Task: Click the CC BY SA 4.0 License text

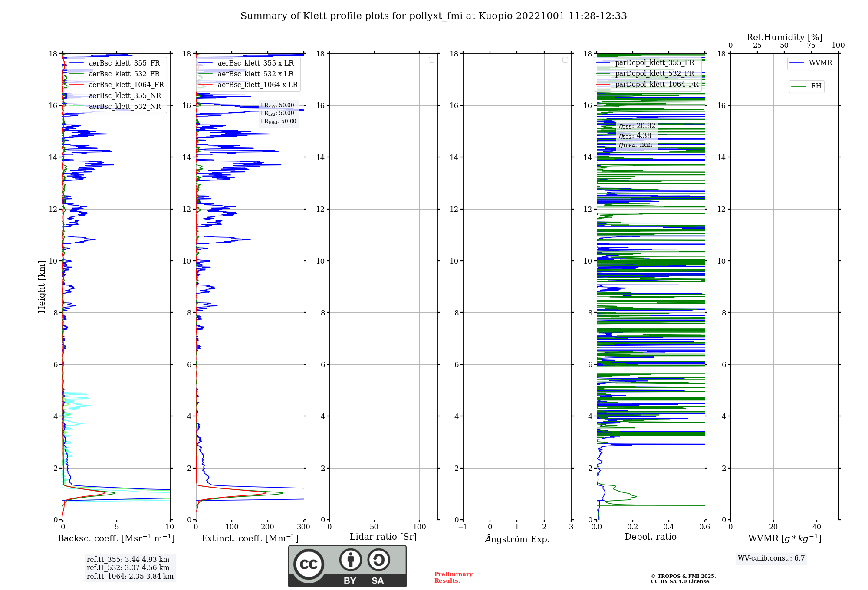Action: pos(681,581)
